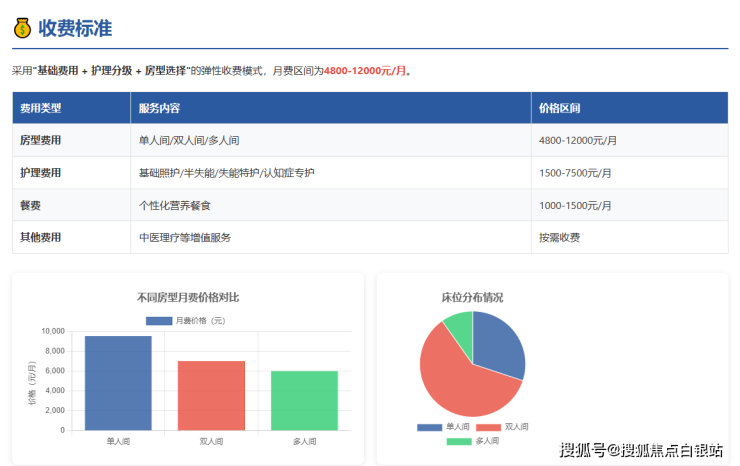Toggle the 月费价格（元） bar chart legend

click(x=187, y=321)
